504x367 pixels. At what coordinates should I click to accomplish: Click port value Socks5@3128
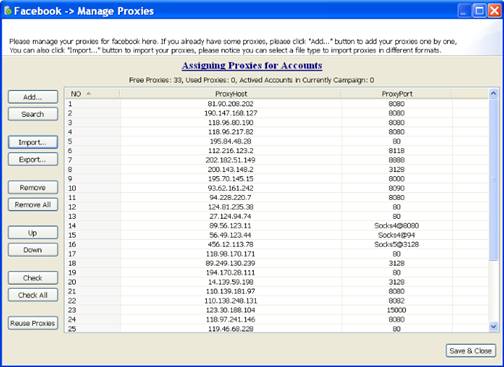click(x=396, y=244)
